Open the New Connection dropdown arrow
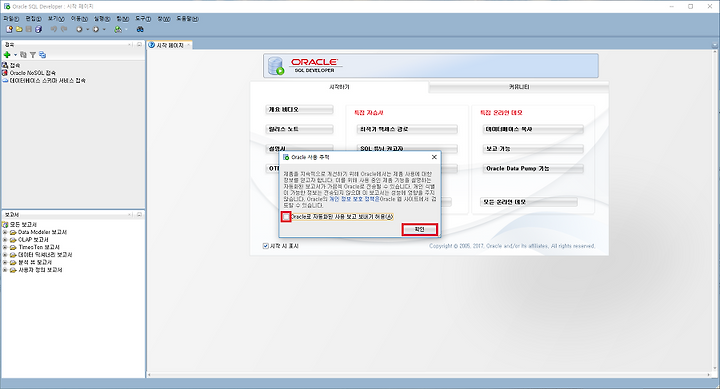720x389 pixels. click(15, 55)
